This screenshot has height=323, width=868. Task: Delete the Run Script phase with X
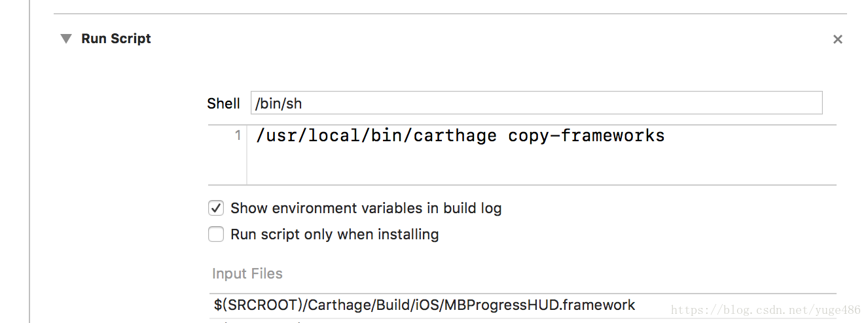pos(837,39)
